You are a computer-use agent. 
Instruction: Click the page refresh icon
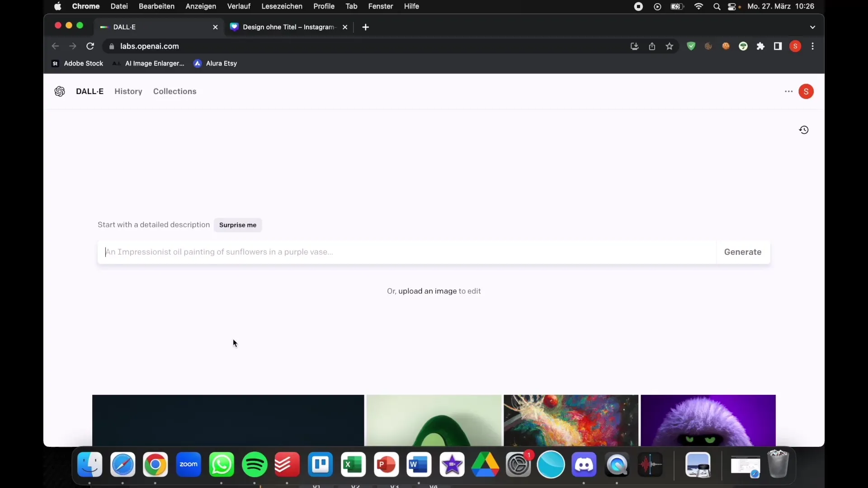point(90,46)
